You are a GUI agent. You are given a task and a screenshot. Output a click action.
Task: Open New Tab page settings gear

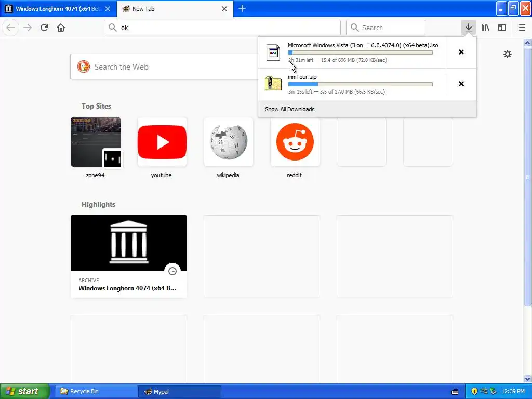point(507,54)
